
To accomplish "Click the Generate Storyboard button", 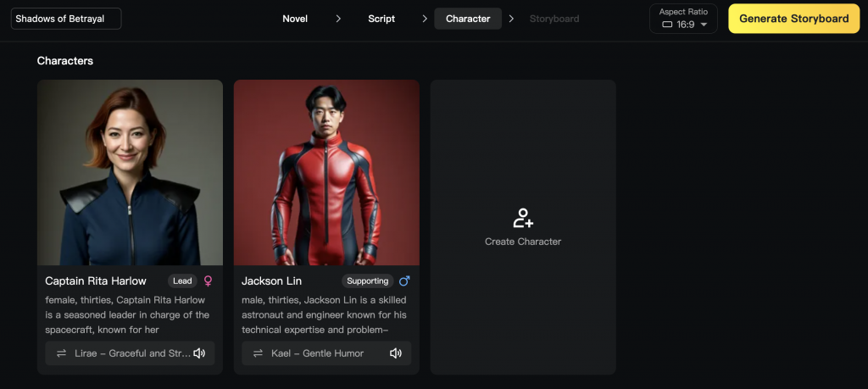I will [793, 19].
